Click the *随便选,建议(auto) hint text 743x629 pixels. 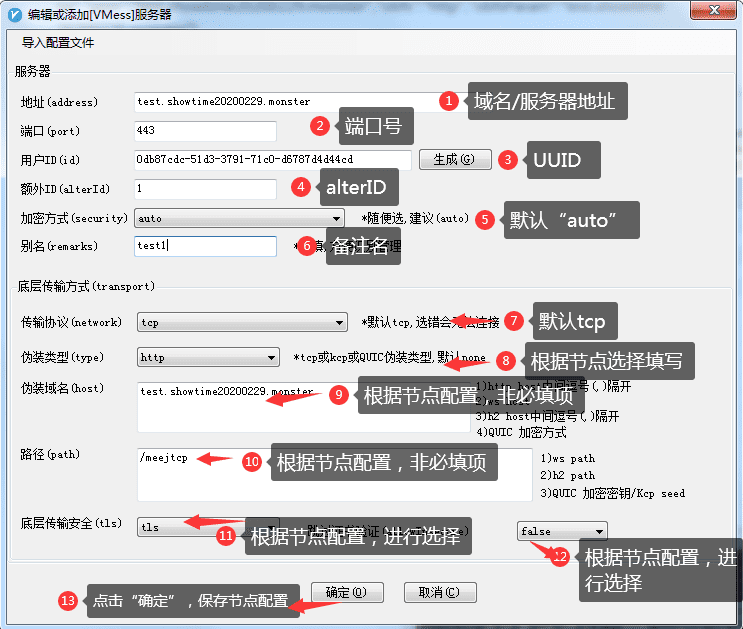point(415,219)
